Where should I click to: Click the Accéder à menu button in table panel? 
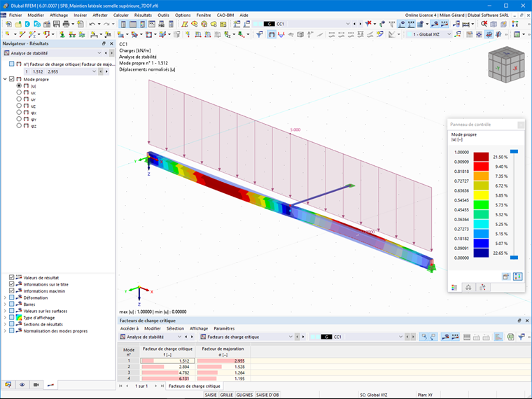tap(129, 328)
